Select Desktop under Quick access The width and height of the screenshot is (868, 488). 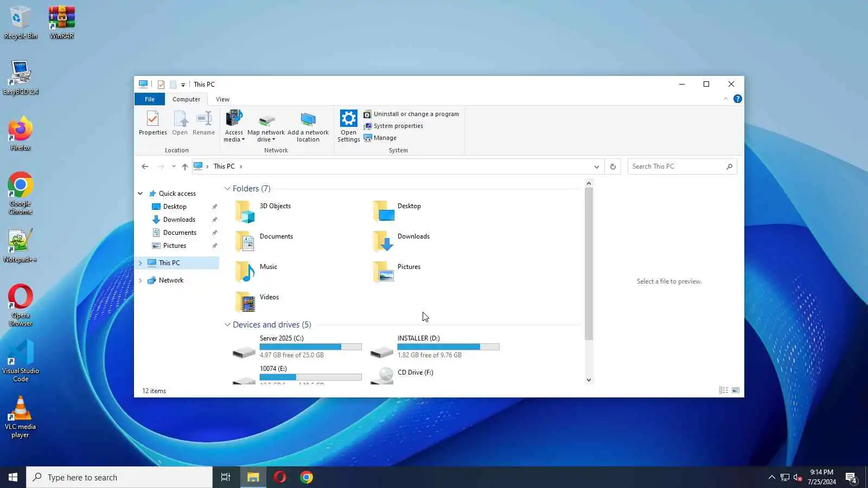(x=175, y=207)
